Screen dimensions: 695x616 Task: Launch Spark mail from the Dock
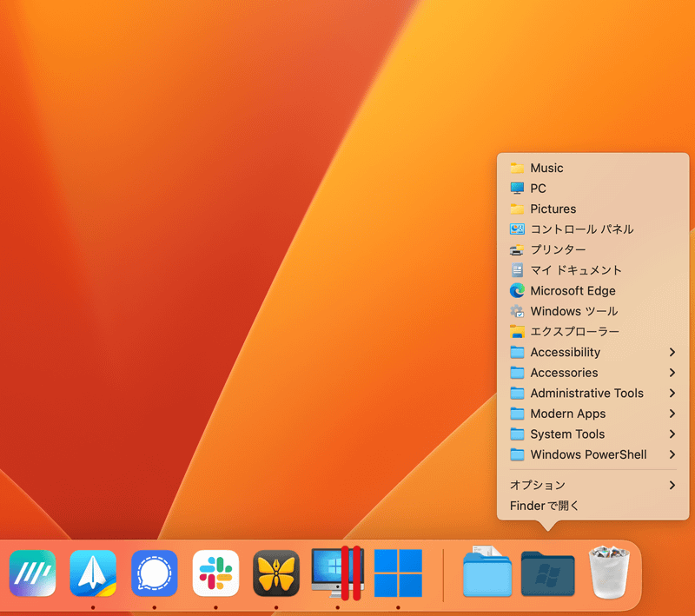click(93, 573)
